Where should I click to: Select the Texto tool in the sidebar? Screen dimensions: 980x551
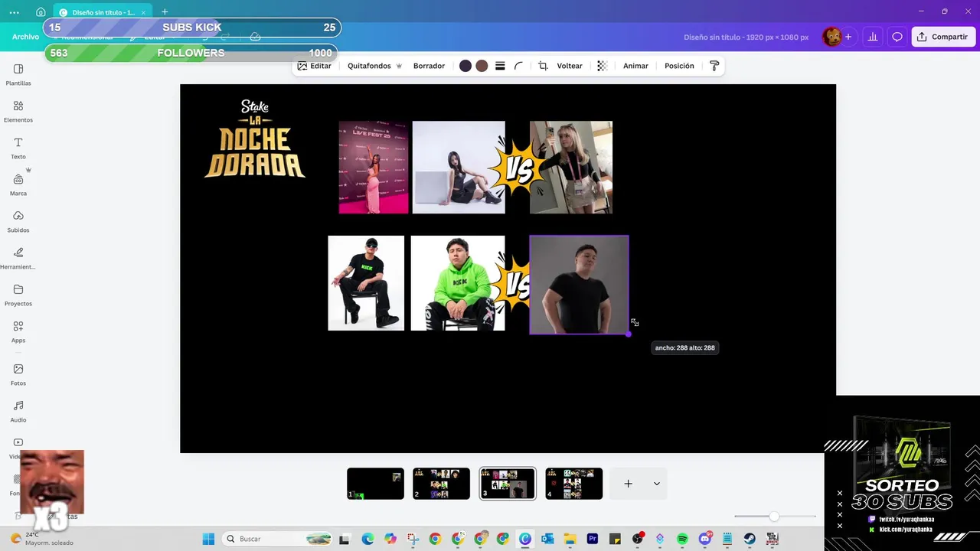[18, 148]
